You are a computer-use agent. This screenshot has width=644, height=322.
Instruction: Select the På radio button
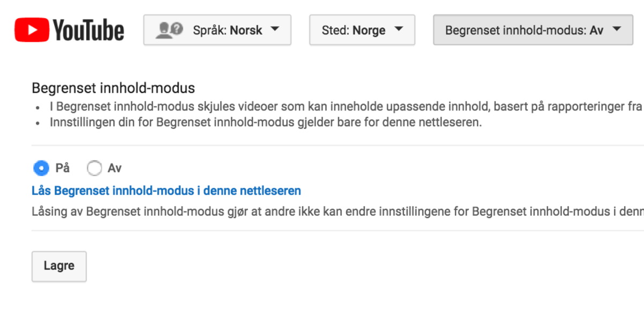41,169
